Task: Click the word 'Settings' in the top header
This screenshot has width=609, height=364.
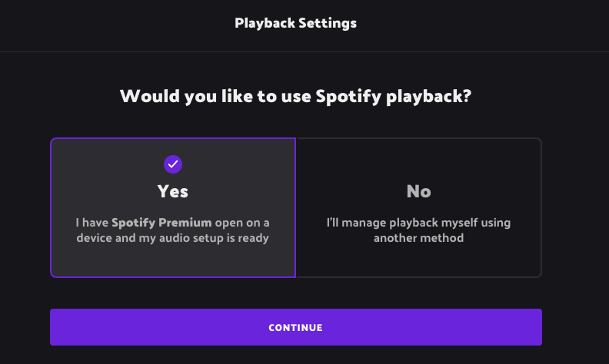Action: pos(328,23)
